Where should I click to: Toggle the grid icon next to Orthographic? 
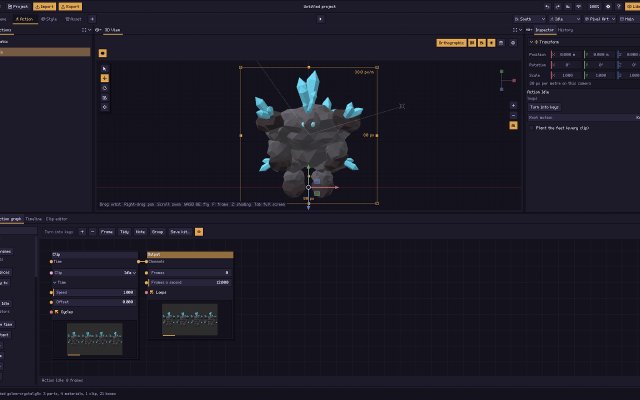pos(472,43)
